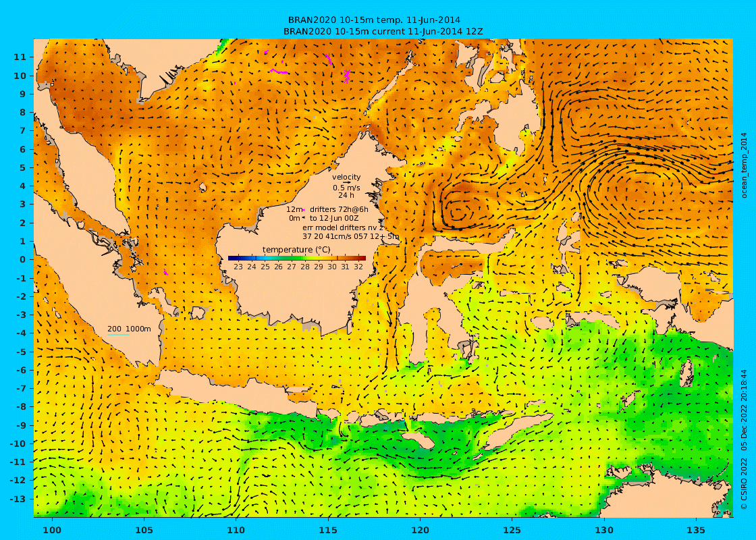
Task: Select the "velocity" legend label
Action: click(x=346, y=178)
